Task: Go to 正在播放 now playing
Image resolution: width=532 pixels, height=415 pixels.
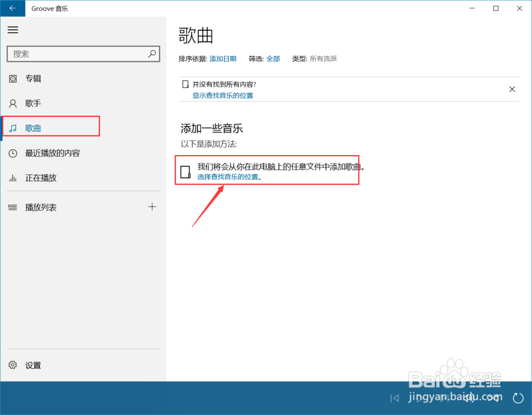Action: point(83,178)
